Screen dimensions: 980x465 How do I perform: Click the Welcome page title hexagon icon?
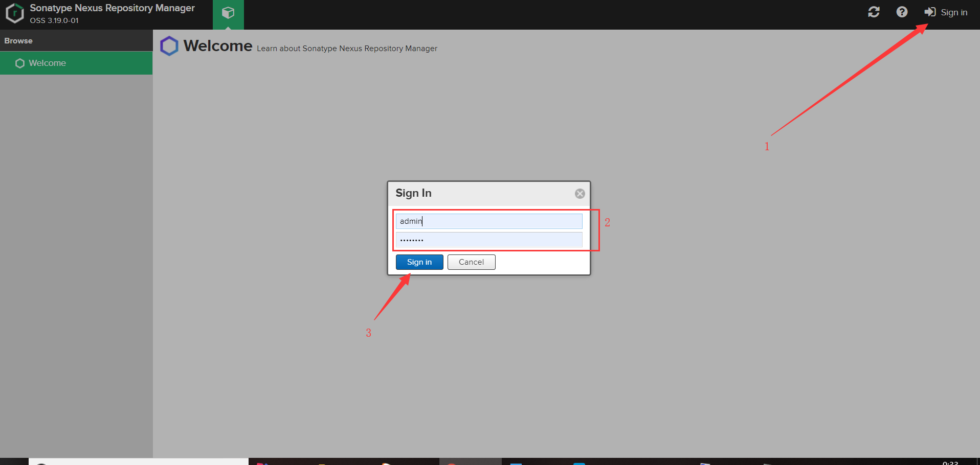click(169, 46)
